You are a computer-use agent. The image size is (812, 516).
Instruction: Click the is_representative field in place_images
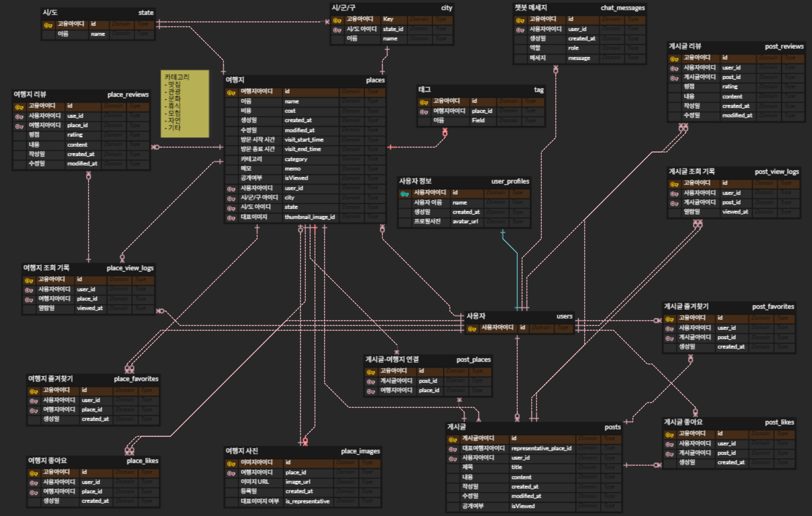tap(307, 501)
